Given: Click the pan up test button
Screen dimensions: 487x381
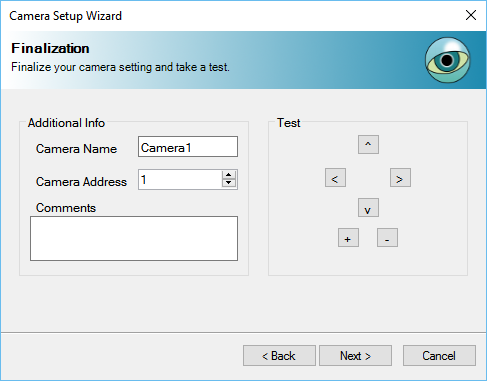Looking at the screenshot, I should pos(368,145).
